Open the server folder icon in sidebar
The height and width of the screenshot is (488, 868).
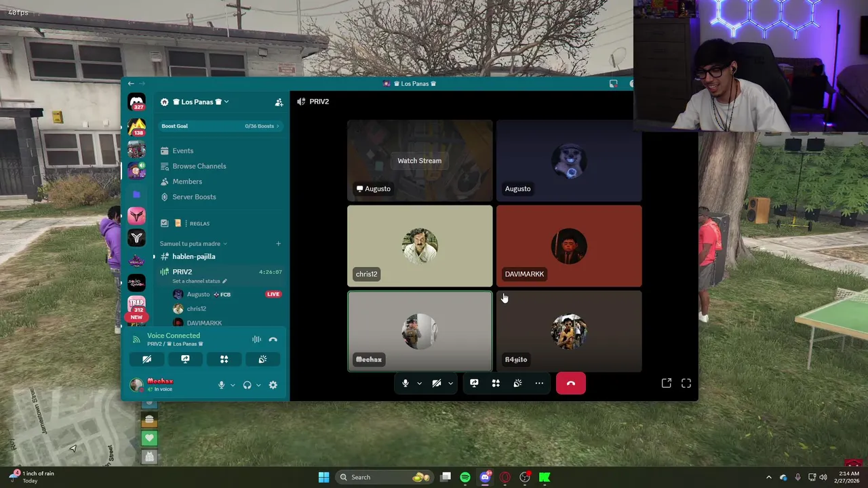[x=137, y=194]
